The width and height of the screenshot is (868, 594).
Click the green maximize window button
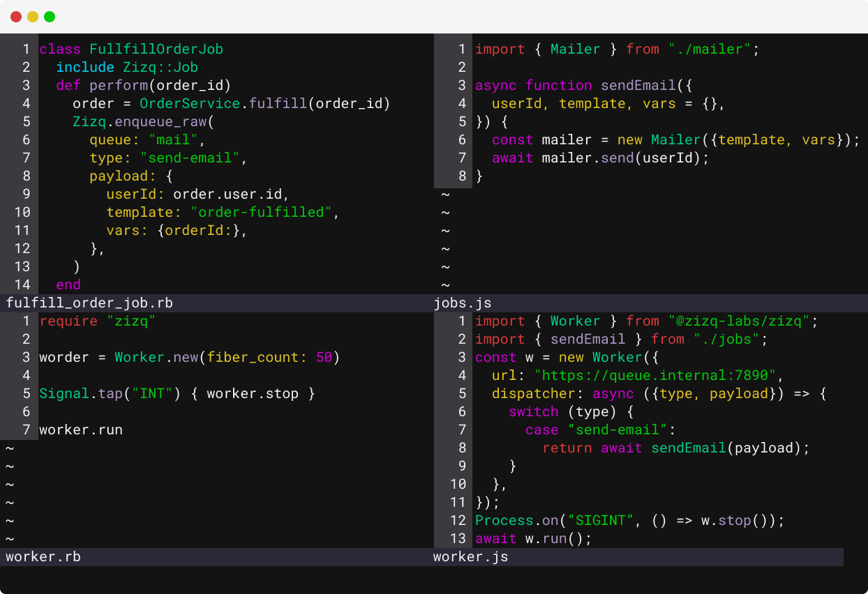pos(50,17)
